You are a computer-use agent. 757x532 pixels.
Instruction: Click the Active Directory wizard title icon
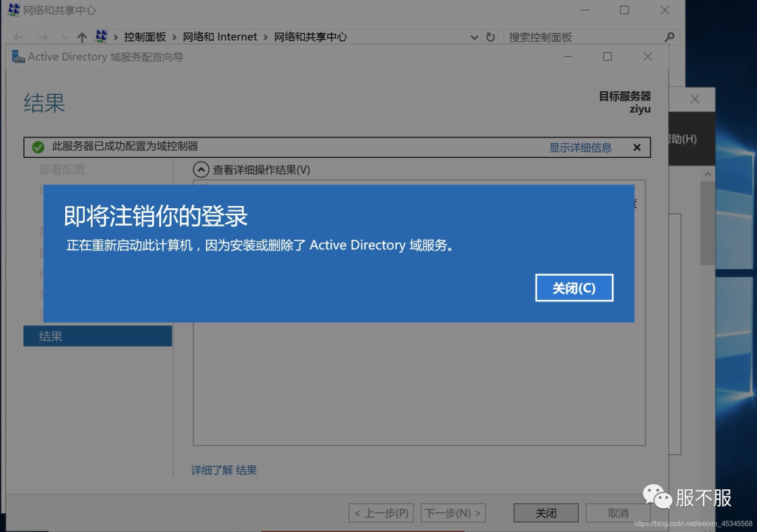pos(18,57)
